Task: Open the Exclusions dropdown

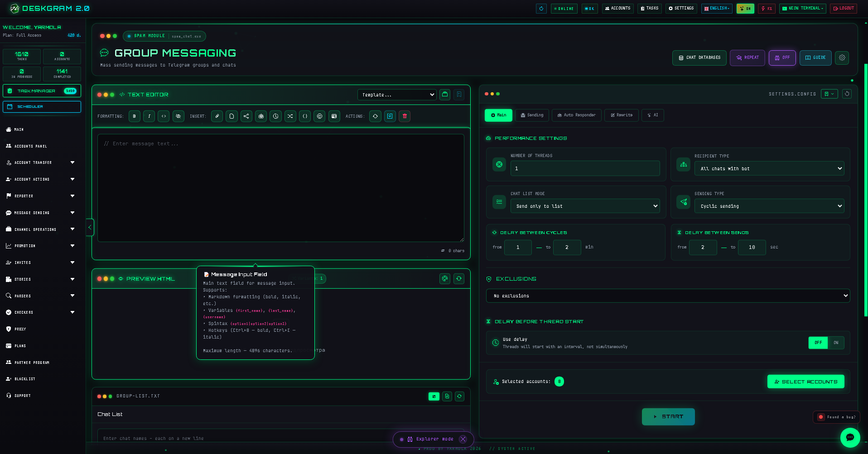Action: click(668, 296)
